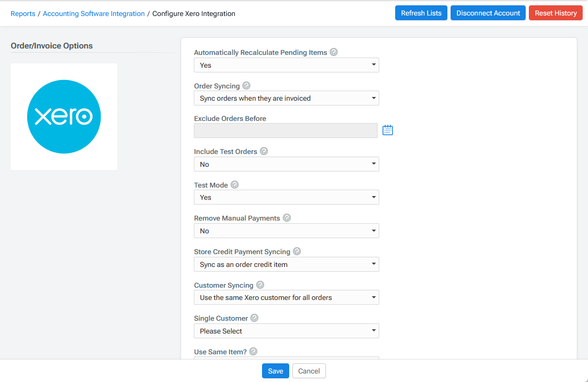This screenshot has width=588, height=382.
Task: Expand Automatically Recalculate Pending Items dropdown
Action: point(287,66)
